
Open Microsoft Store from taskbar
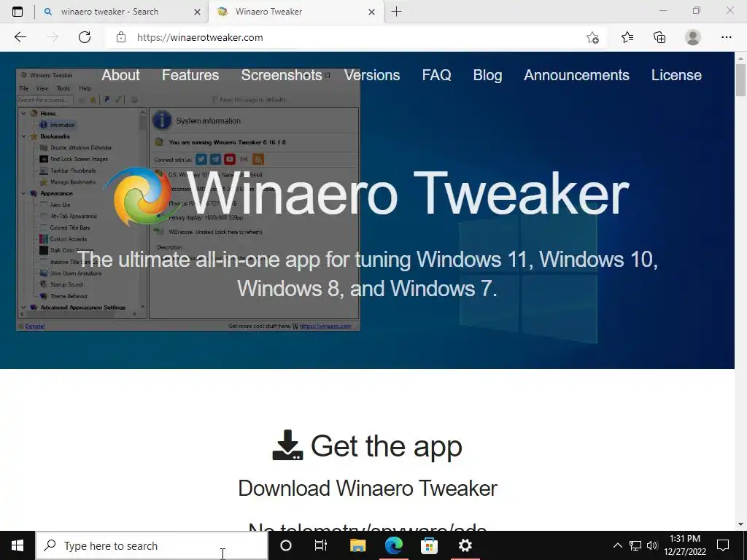429,545
